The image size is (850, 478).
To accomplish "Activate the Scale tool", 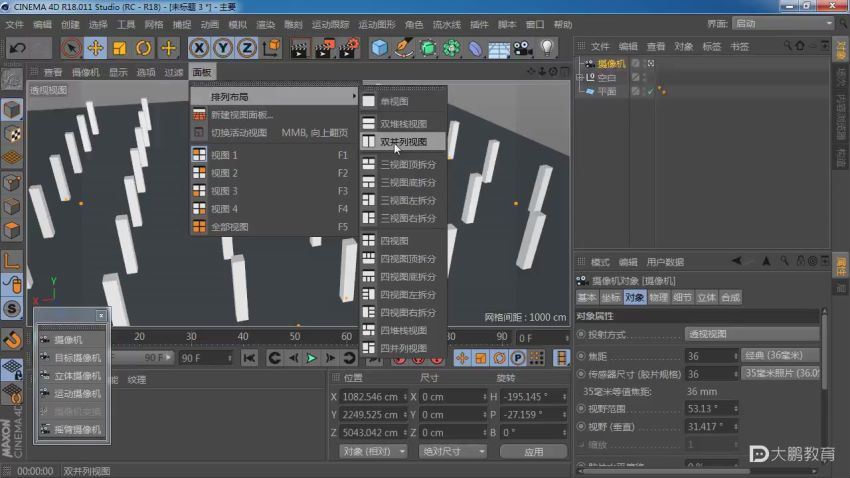I will [x=119, y=48].
